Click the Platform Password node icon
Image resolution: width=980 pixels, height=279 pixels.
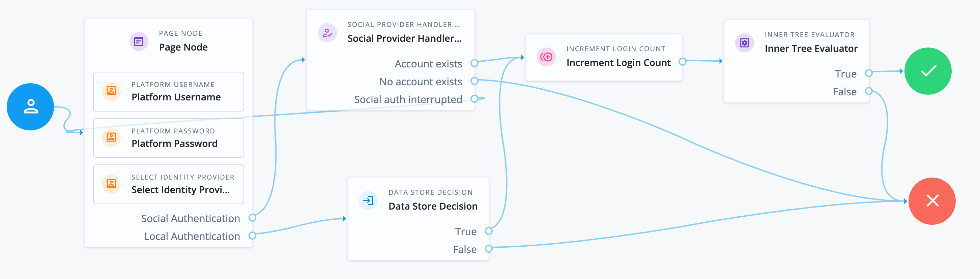111,137
